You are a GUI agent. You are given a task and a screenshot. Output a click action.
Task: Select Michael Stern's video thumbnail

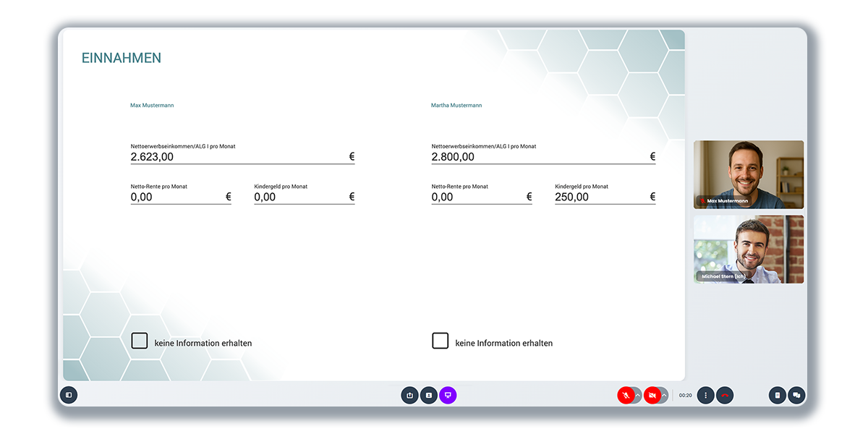point(749,249)
